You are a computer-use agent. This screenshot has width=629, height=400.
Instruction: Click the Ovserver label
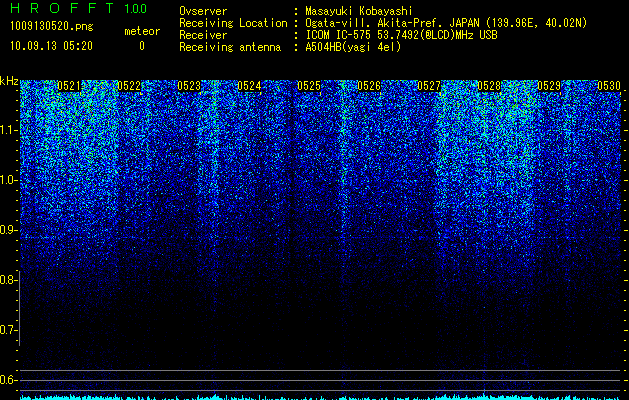point(203,11)
